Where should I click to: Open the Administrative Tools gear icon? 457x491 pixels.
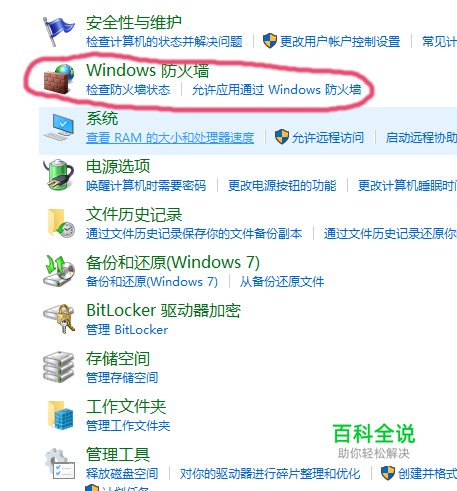(x=60, y=463)
